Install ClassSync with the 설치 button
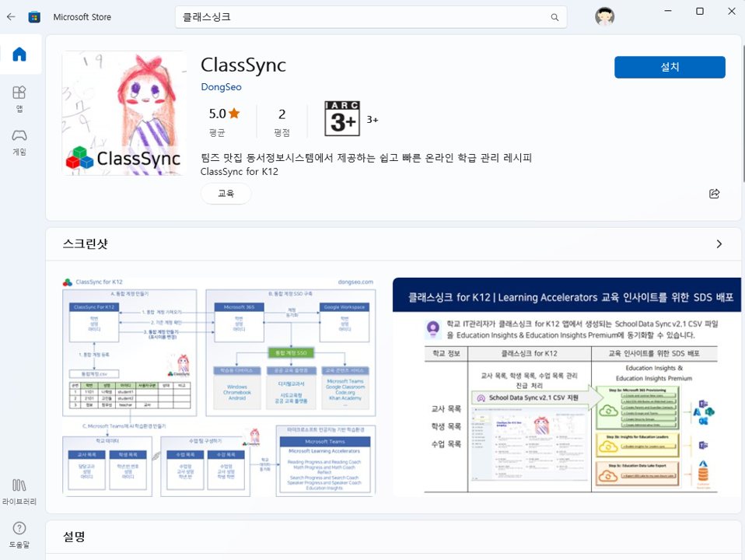Viewport: 745px width, 560px height. 670,67
